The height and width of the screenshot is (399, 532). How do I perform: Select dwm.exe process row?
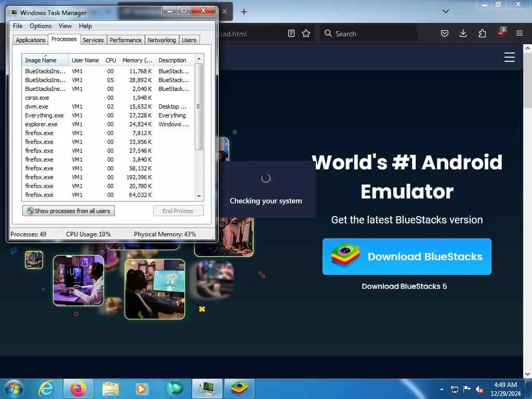pyautogui.click(x=109, y=107)
